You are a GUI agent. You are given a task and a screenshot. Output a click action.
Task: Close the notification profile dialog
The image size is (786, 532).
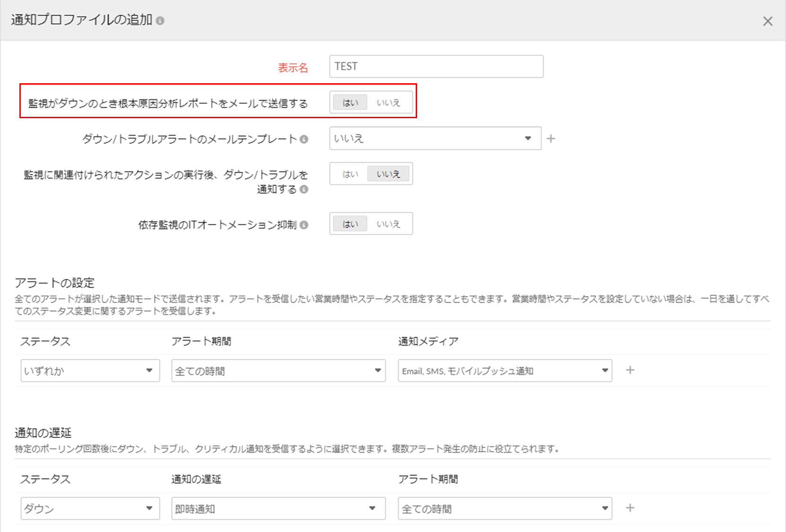[x=768, y=21]
